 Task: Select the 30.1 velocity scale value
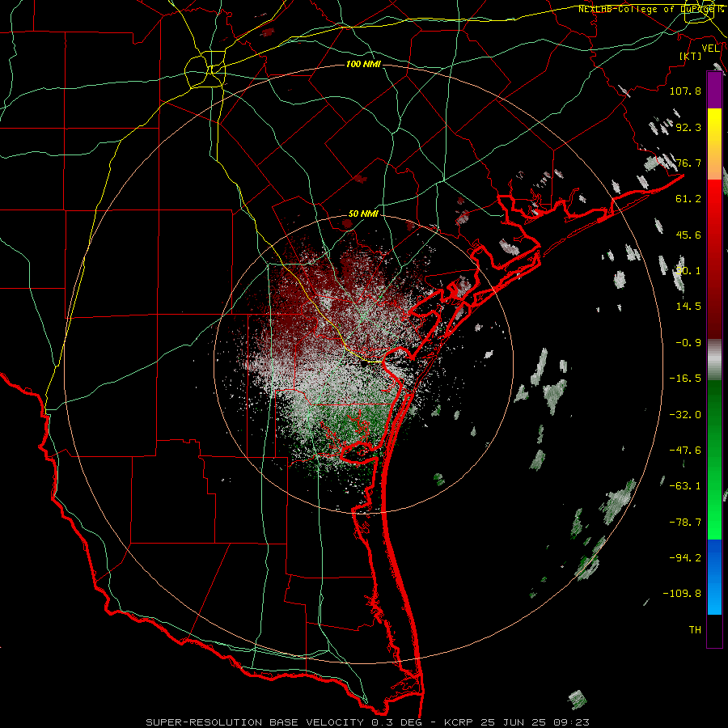click(x=688, y=271)
